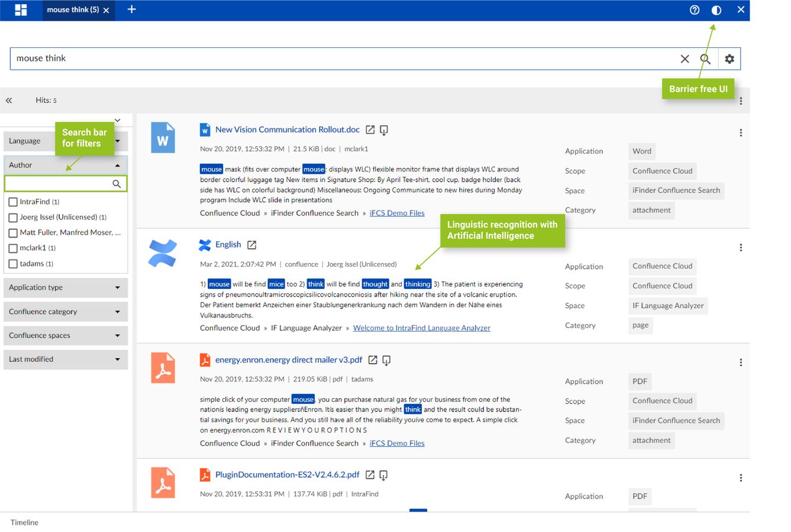Add a new search tab with plus
Screen dimensions: 791x532
click(x=131, y=9)
